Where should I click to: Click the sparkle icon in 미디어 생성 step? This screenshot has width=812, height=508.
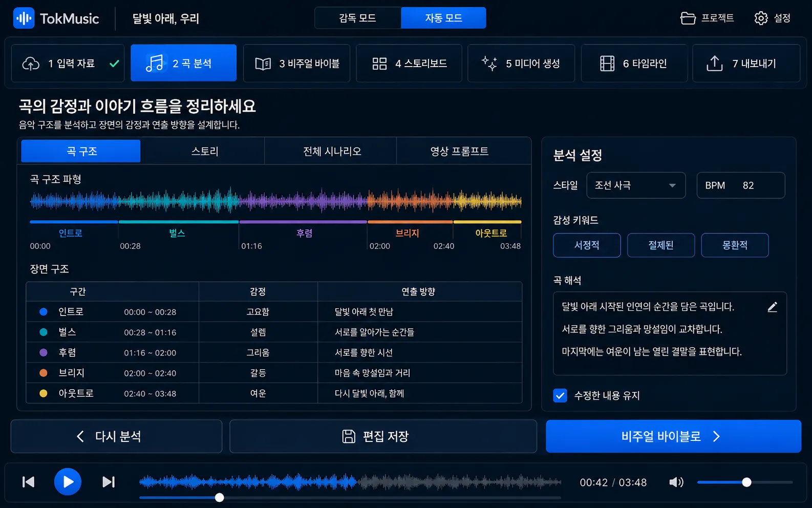[x=489, y=63]
